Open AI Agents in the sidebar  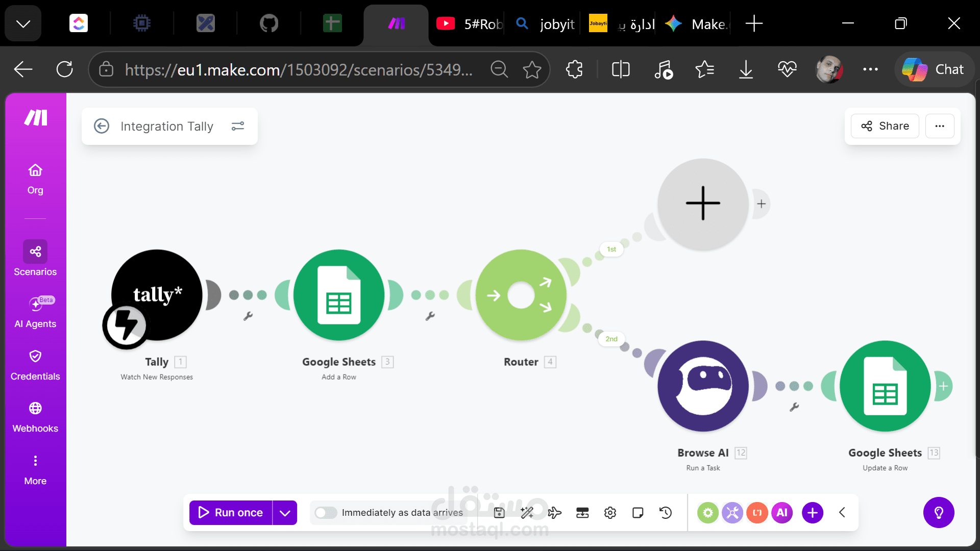tap(35, 312)
